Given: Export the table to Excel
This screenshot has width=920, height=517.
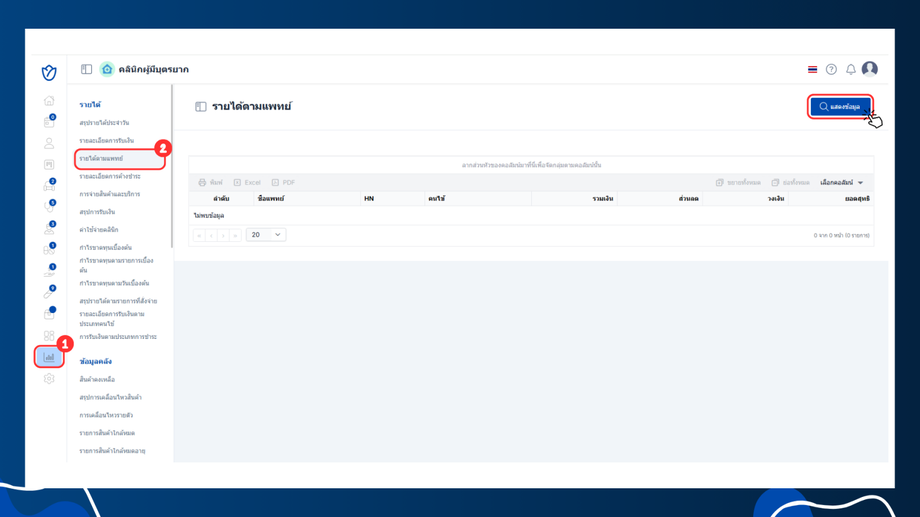Looking at the screenshot, I should [x=247, y=183].
